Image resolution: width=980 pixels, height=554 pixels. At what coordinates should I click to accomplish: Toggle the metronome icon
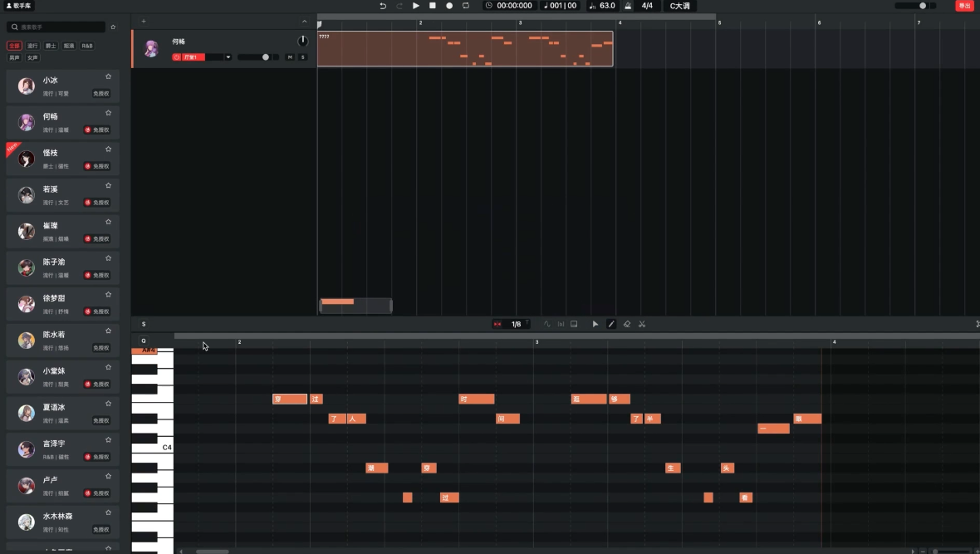click(x=628, y=6)
